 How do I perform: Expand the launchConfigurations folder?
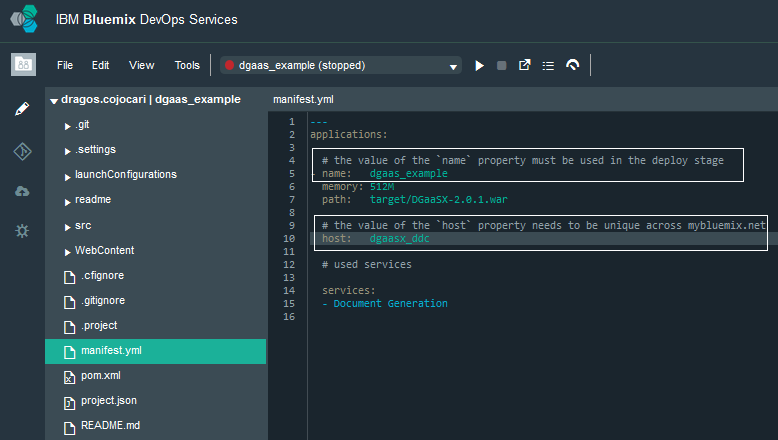pos(67,177)
